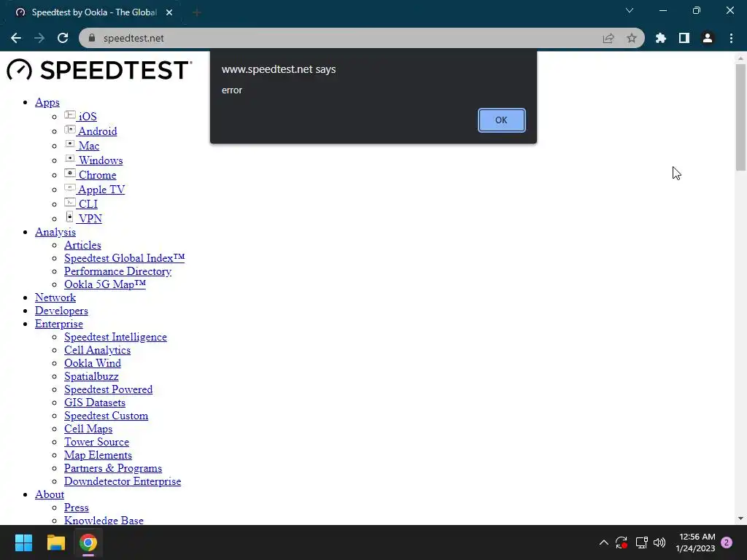Open the Extensions puzzle icon

click(x=661, y=38)
